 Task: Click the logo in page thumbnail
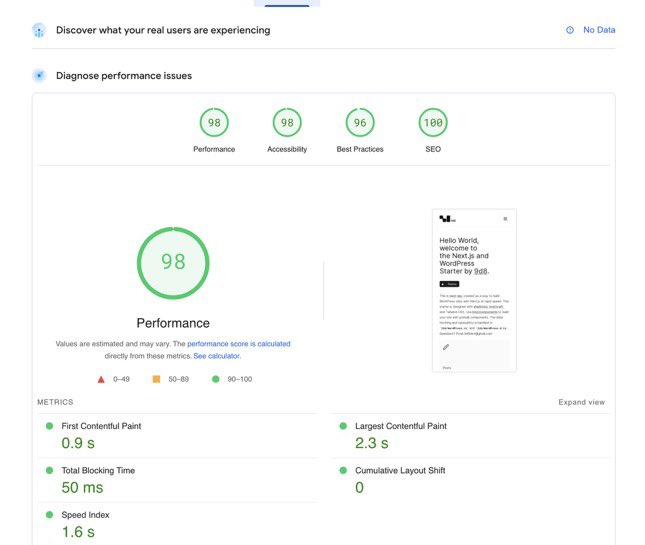click(x=447, y=219)
